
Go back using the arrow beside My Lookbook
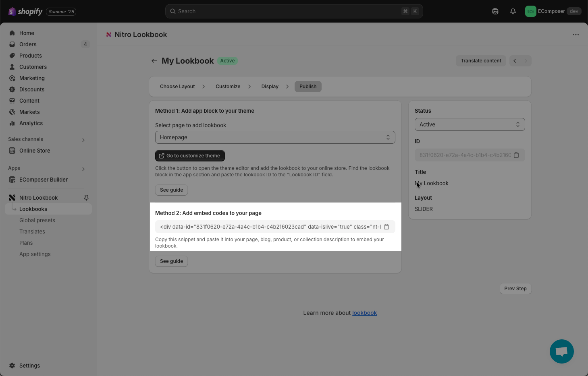(x=154, y=61)
